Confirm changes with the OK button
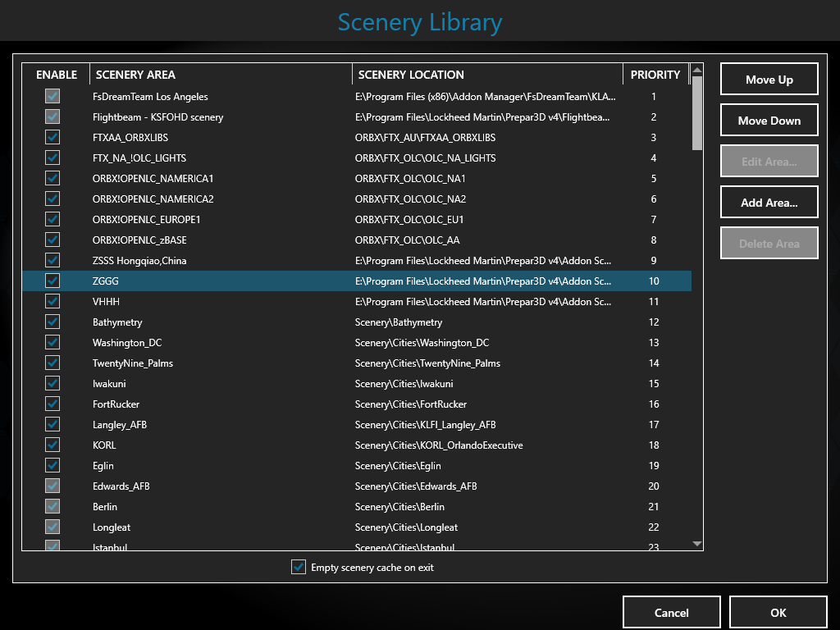The height and width of the screenshot is (630, 840). click(x=778, y=612)
